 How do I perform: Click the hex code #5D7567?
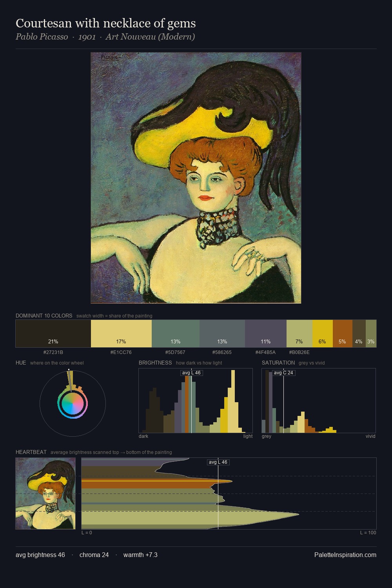175,352
